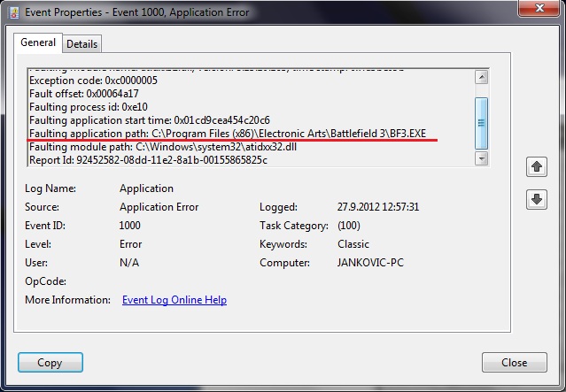
Task: Click Faulting module path atidxx32.dll line
Action: [x=163, y=147]
